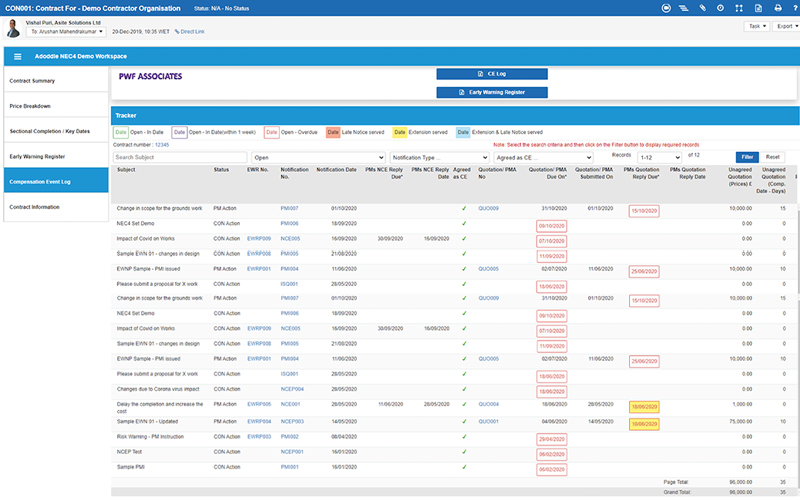Select Compensation Event Log sidebar item
Viewport: 800px width, 500px height.
point(56,182)
